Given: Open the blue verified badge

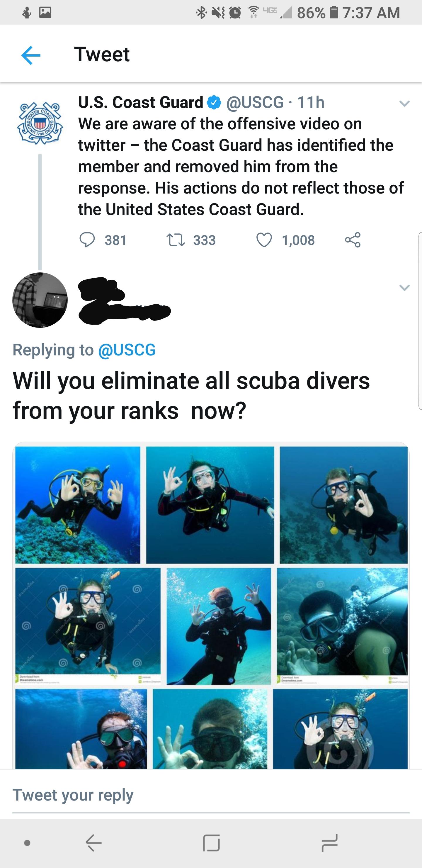Looking at the screenshot, I should (x=214, y=102).
